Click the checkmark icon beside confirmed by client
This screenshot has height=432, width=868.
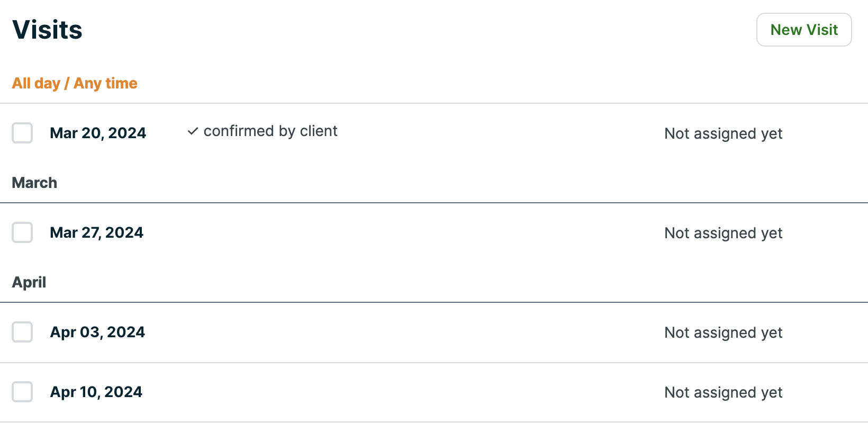[193, 131]
